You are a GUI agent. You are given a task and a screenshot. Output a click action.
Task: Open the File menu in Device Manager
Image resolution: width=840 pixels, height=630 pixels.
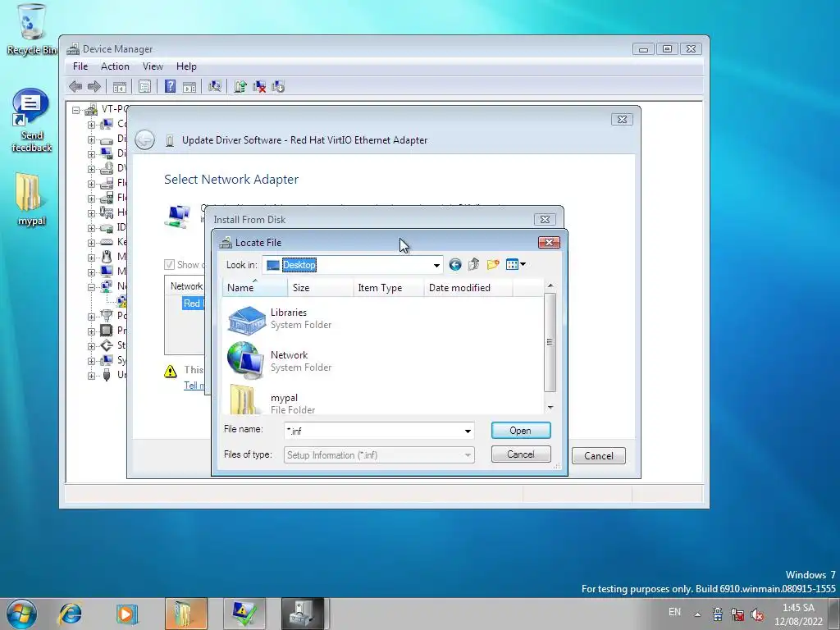click(x=80, y=66)
